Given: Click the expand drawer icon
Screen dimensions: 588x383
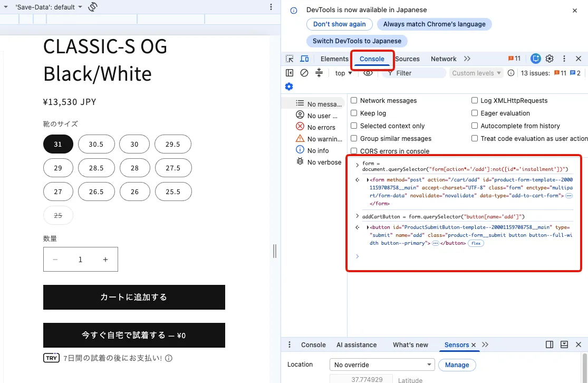Looking at the screenshot, I should pyautogui.click(x=564, y=344).
